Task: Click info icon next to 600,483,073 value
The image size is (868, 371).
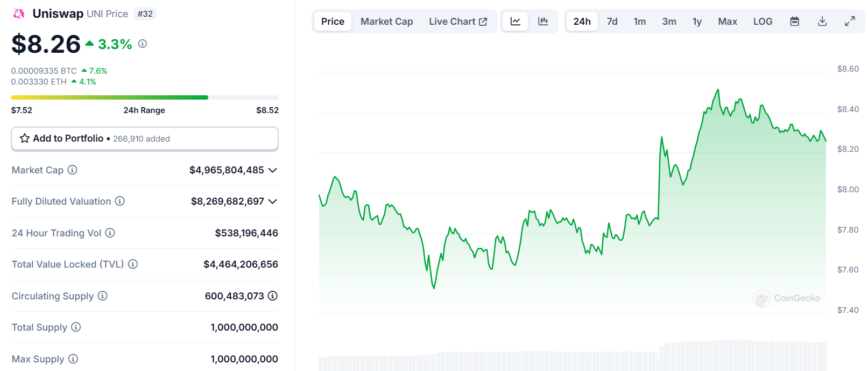Action: tap(273, 296)
